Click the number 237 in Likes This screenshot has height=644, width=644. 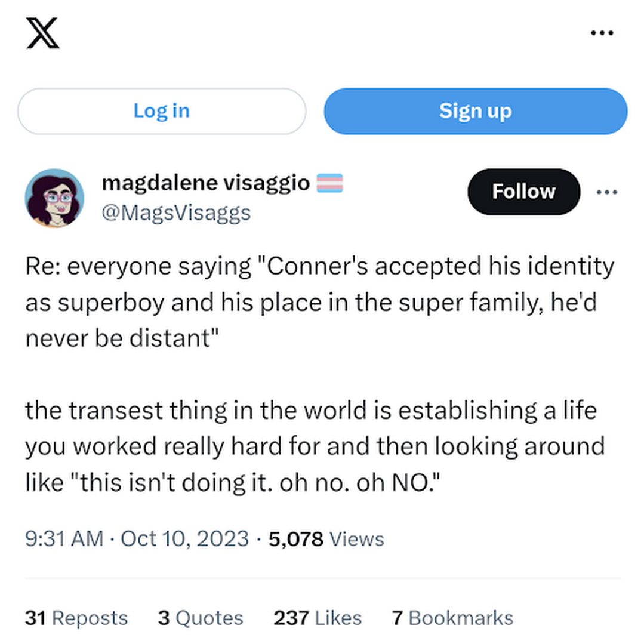click(x=291, y=618)
